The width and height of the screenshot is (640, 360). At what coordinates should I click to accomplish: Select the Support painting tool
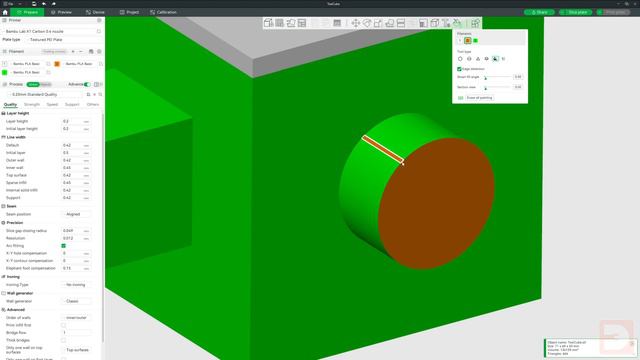pos(423,23)
